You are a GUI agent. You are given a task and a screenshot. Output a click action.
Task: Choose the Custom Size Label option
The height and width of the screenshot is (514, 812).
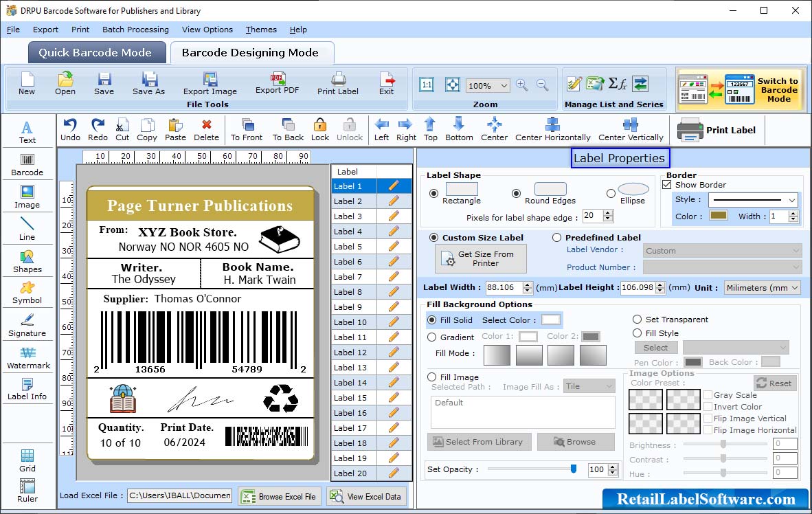click(x=434, y=237)
